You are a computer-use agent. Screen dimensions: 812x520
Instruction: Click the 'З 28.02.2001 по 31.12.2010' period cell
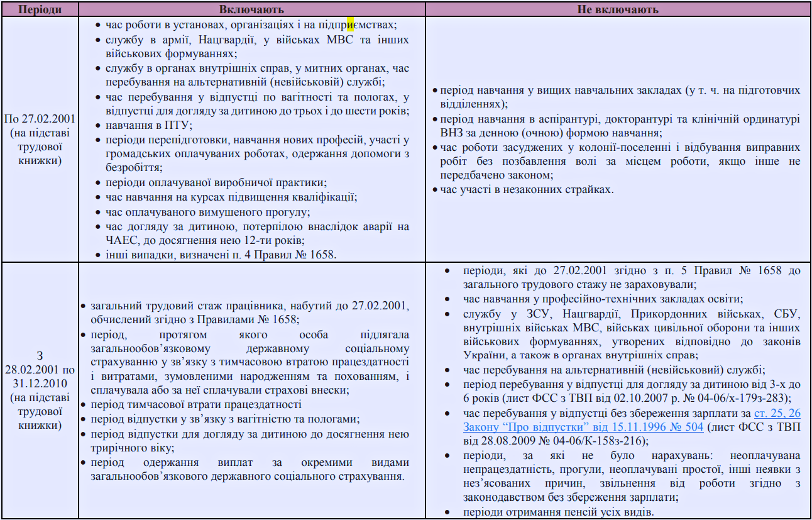tap(40, 391)
